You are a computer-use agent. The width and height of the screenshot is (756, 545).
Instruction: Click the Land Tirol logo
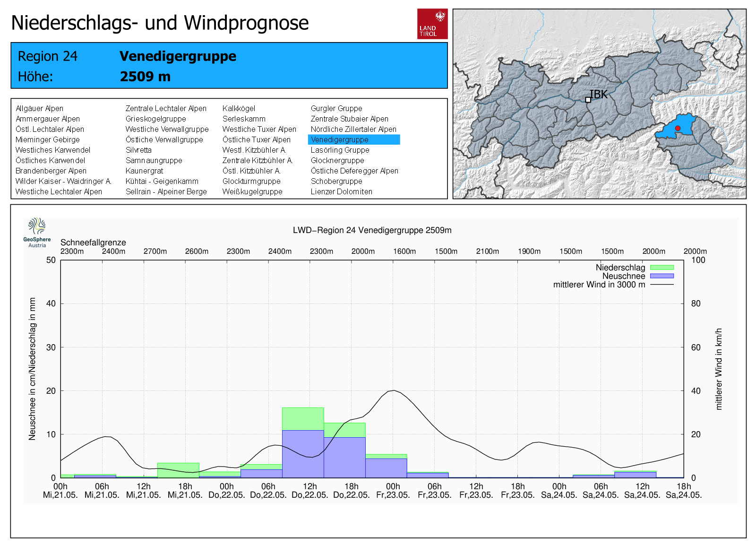point(432,24)
